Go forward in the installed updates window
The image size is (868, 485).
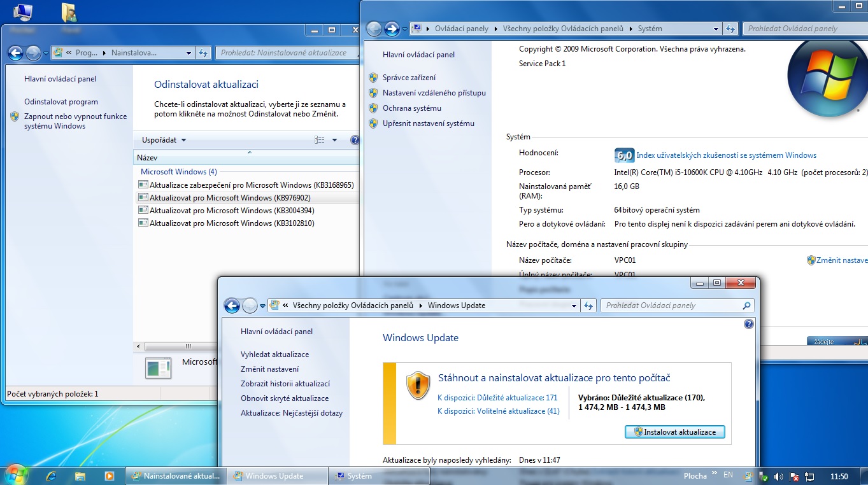click(34, 53)
